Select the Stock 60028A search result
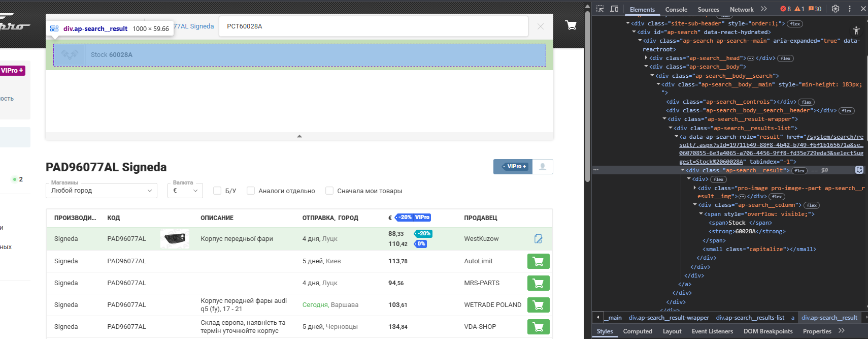Viewport: 868px width, 339px height. [299, 55]
